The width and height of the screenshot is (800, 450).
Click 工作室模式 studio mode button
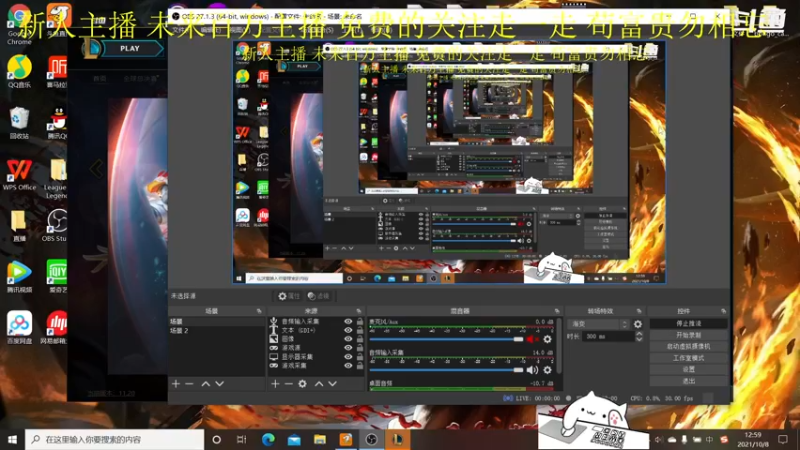688,358
